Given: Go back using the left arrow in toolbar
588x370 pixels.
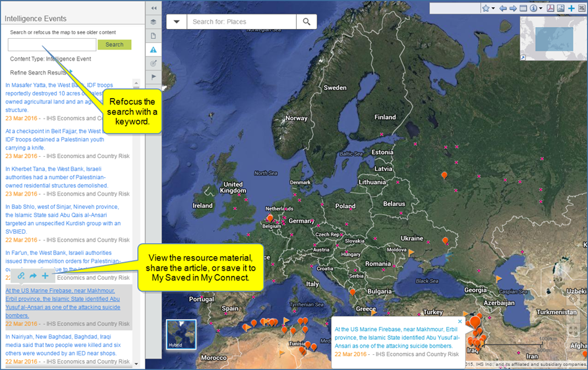Looking at the screenshot, I should pyautogui.click(x=503, y=9).
